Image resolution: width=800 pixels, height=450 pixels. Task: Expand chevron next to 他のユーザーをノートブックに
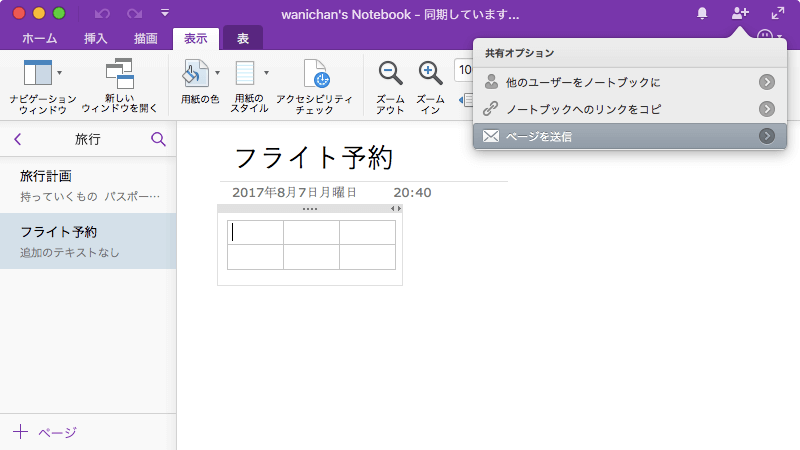click(x=766, y=82)
